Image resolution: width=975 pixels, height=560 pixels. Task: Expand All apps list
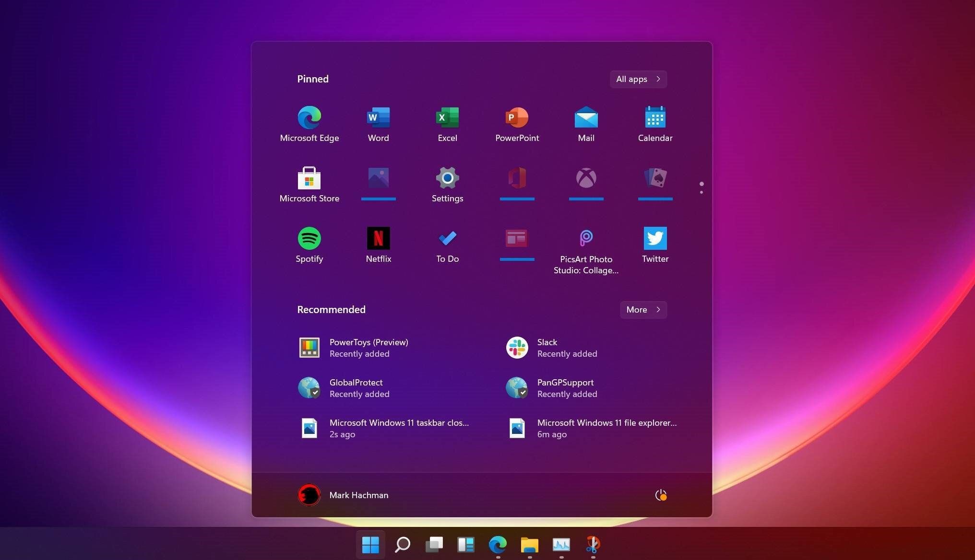point(638,79)
